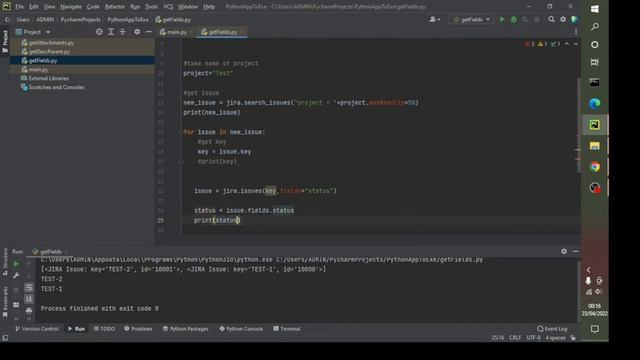The image size is (640, 360).
Task: Expand all icon in Project panel header
Action: [111, 32]
